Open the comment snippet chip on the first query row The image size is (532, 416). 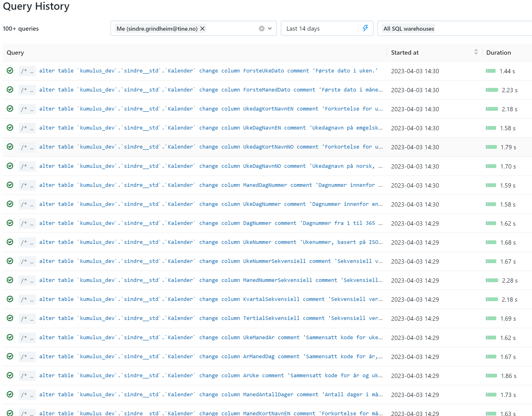(27, 71)
